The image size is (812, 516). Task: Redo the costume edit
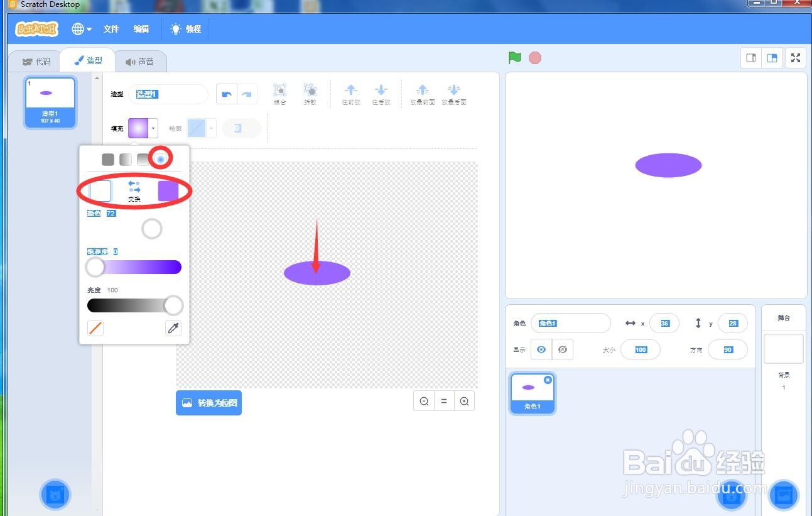[247, 94]
